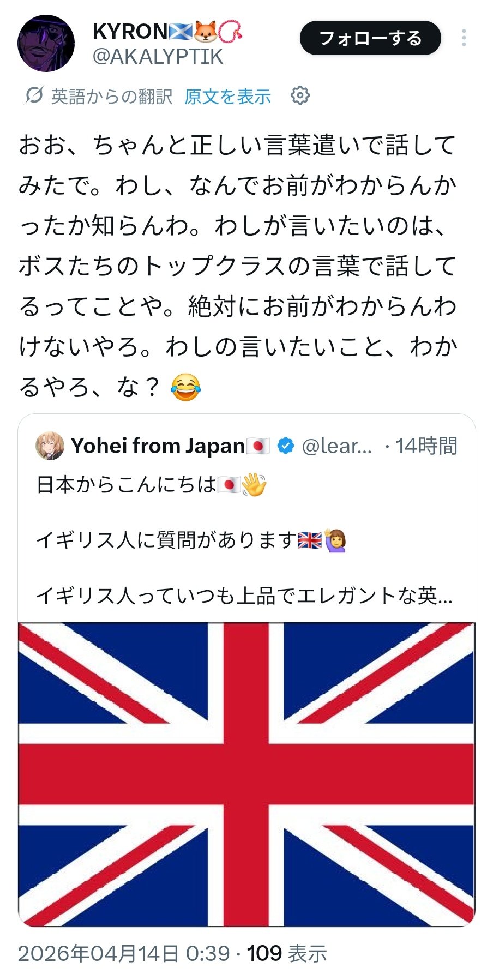Open translation settings gear icon
This screenshot has height=980, width=493.
[300, 95]
